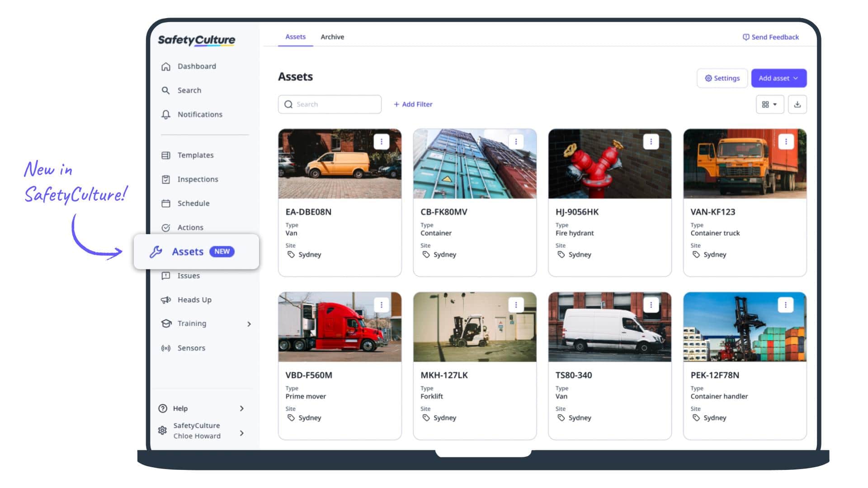Viewport: 868px width, 488px height.
Task: Click the Add Filter link
Action: coord(413,104)
